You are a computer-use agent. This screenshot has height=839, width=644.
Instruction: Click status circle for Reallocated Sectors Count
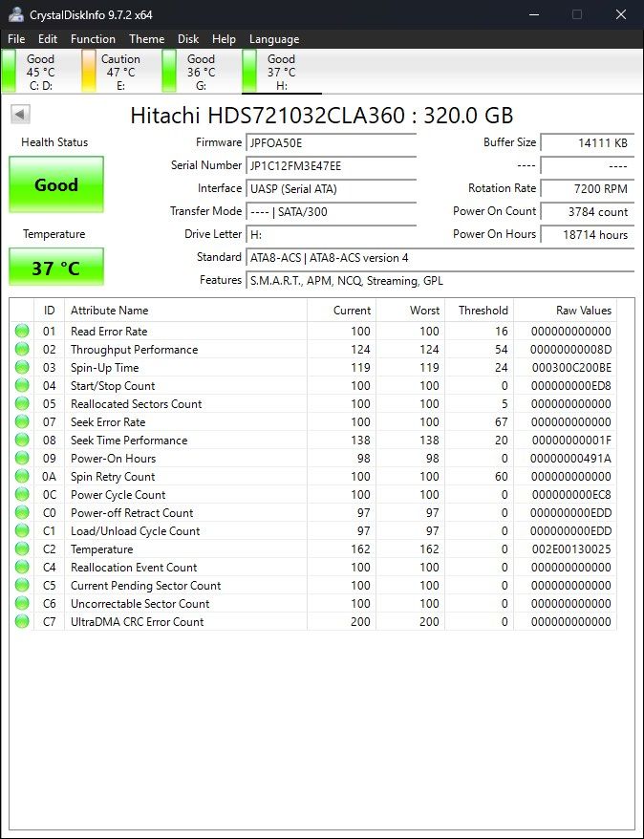click(22, 403)
